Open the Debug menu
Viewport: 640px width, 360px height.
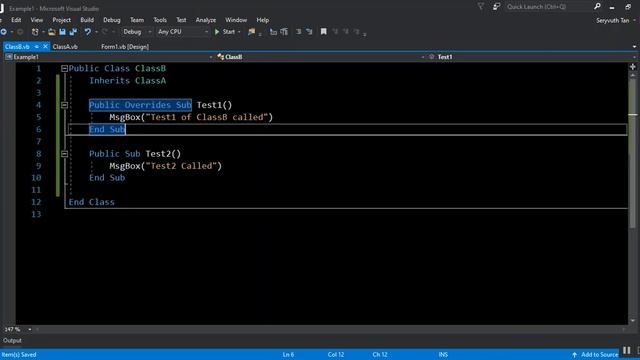111,20
